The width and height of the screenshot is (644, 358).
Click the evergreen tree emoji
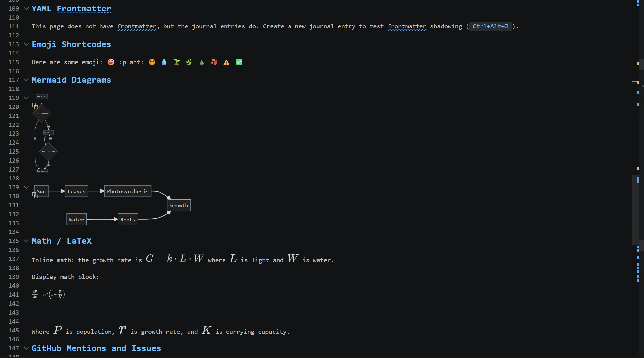(x=202, y=62)
